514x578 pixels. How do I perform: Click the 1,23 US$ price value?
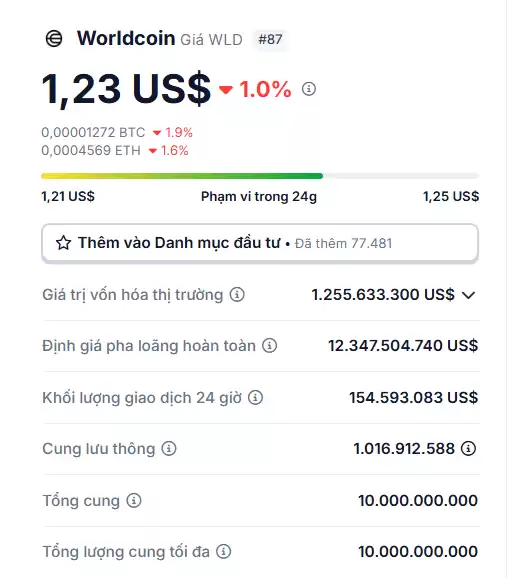[x=126, y=89]
